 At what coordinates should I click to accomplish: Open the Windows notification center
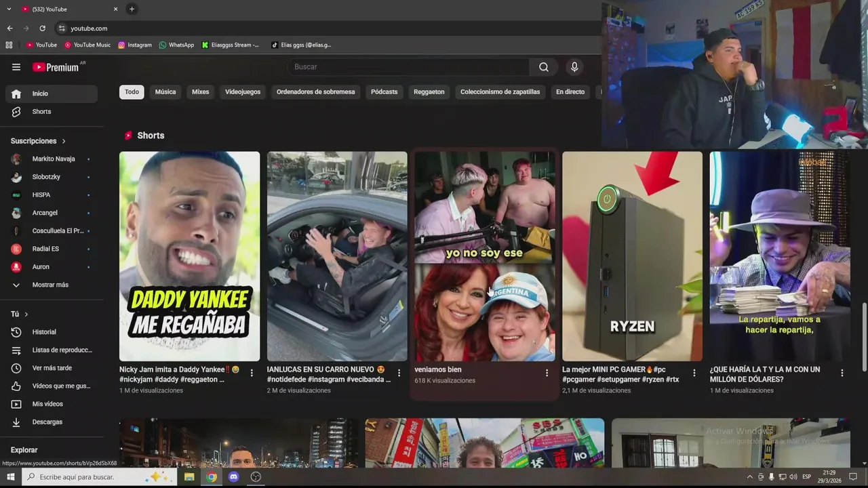tap(853, 477)
